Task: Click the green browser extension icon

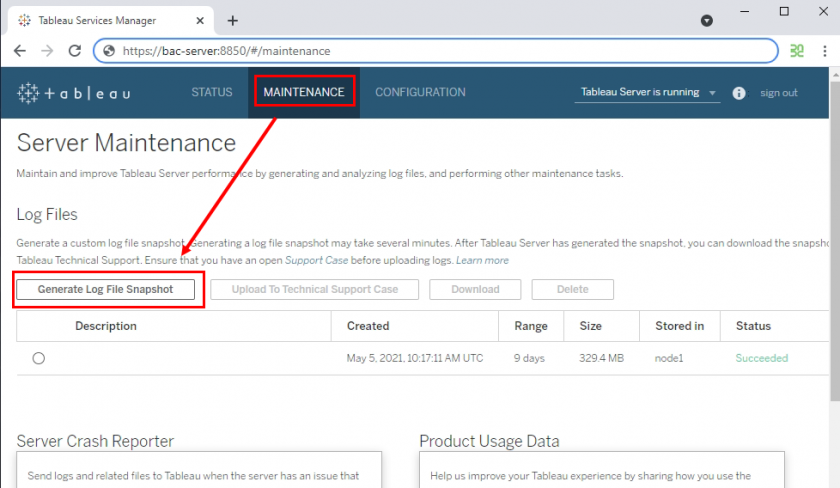Action: pos(797,51)
